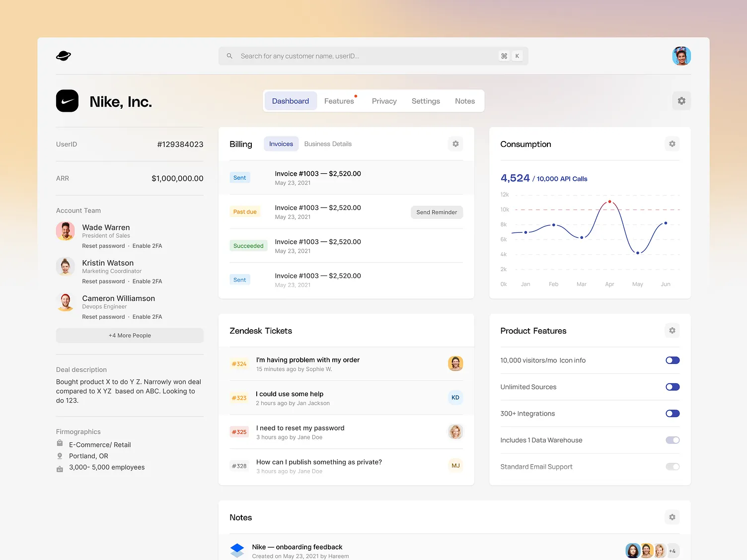Click the E-Commerce/Retail industry icon
Viewport: 747px width, 560px height.
[60, 443]
